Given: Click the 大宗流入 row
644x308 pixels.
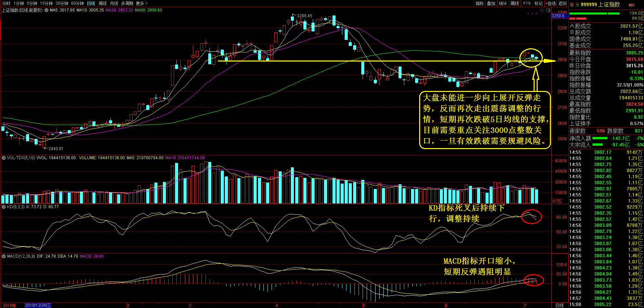Looking at the screenshot, I should (606, 145).
